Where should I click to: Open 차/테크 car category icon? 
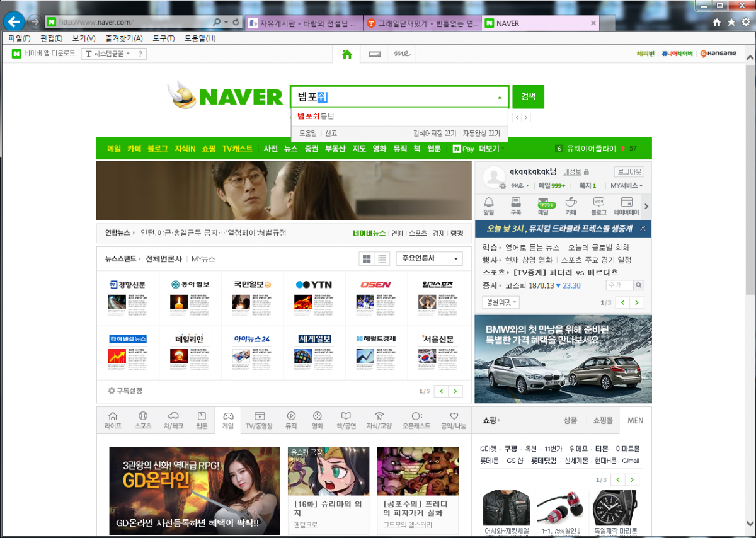coord(173,420)
